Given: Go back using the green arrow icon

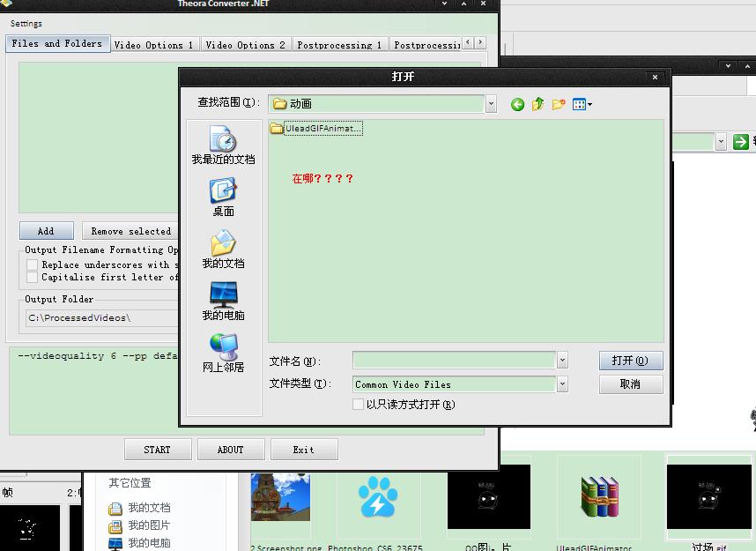Looking at the screenshot, I should (x=517, y=104).
